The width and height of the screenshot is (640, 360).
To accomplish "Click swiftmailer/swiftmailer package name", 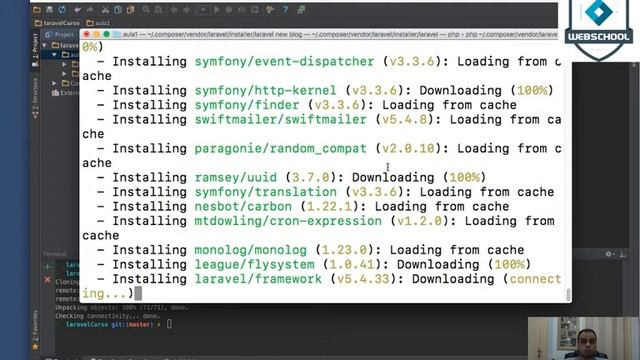I will click(x=280, y=120).
